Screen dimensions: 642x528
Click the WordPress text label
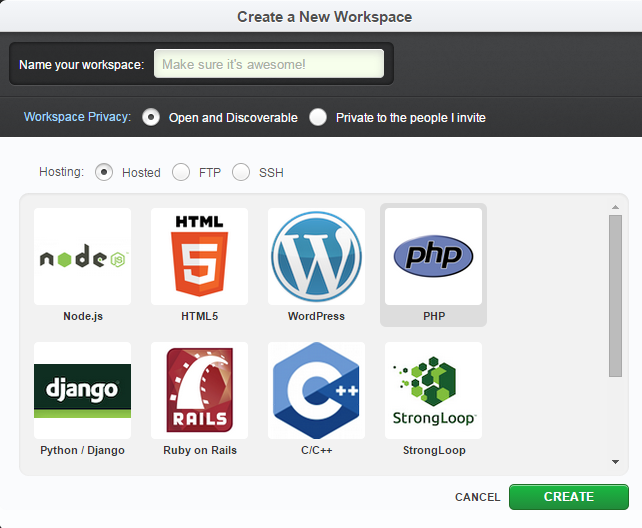pos(316,316)
